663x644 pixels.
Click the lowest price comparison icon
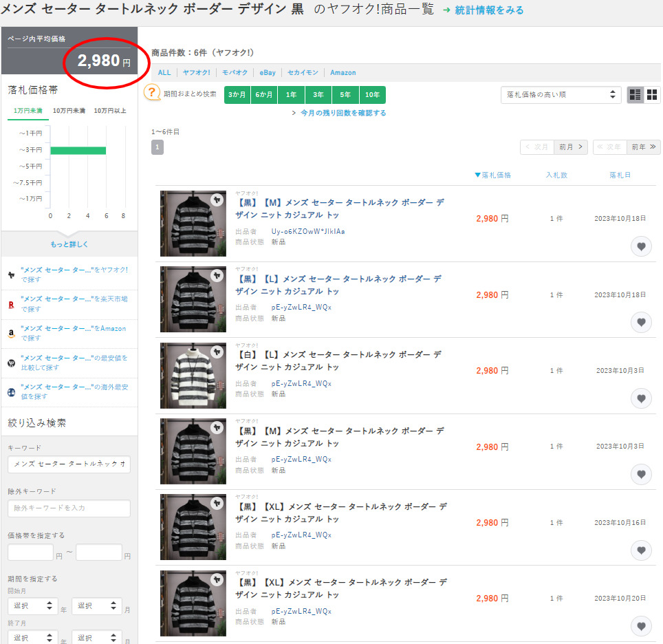point(12,363)
